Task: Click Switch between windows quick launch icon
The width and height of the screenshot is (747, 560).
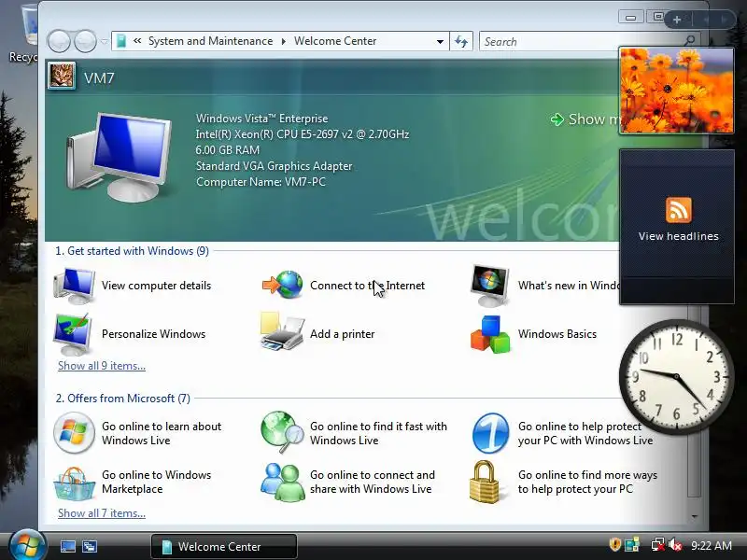Action: tap(90, 546)
